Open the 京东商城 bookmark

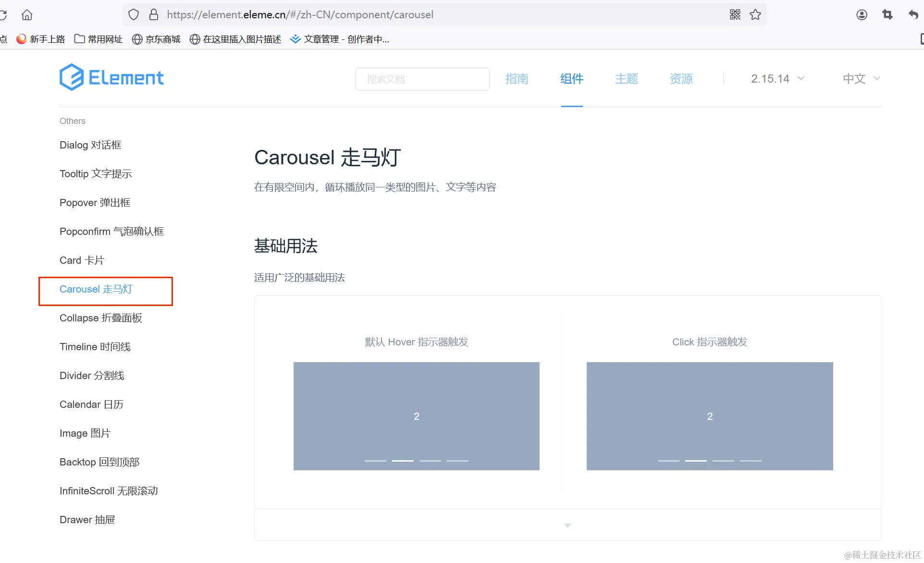pos(156,39)
